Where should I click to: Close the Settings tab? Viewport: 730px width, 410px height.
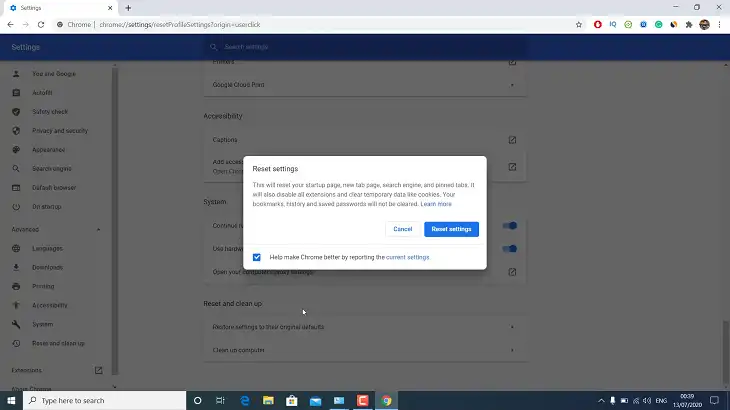tap(110, 8)
